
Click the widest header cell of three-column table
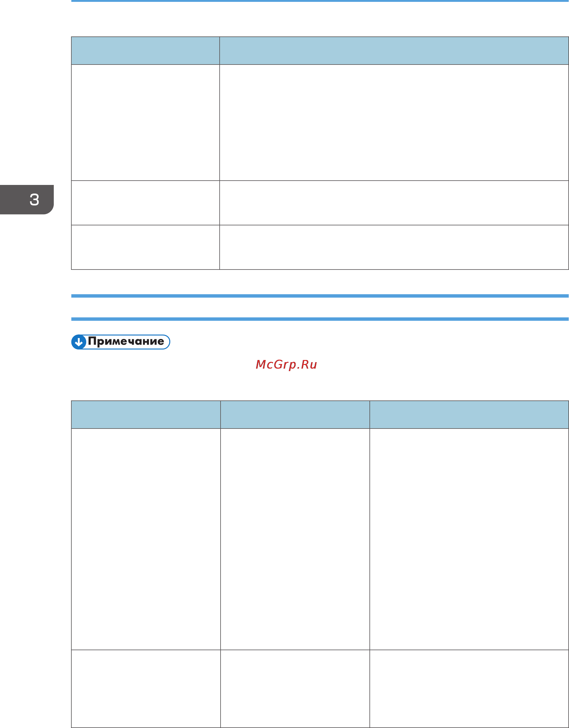469,414
